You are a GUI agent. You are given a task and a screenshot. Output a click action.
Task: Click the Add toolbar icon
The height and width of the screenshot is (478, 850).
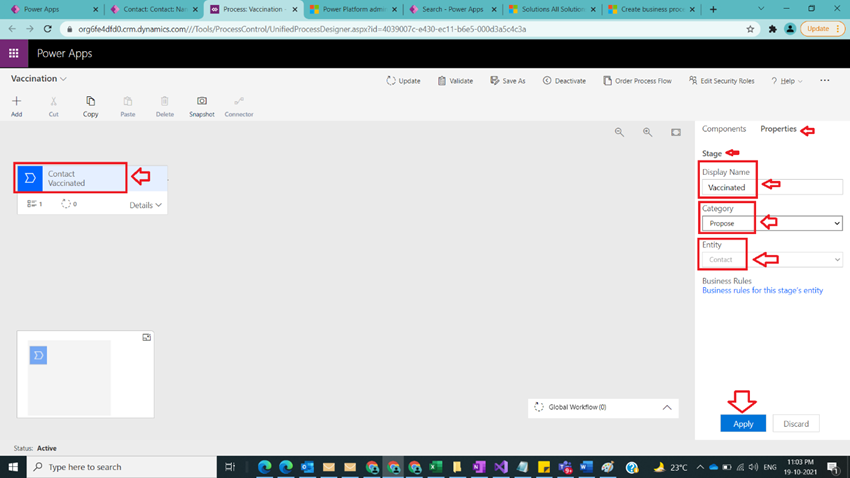16,101
